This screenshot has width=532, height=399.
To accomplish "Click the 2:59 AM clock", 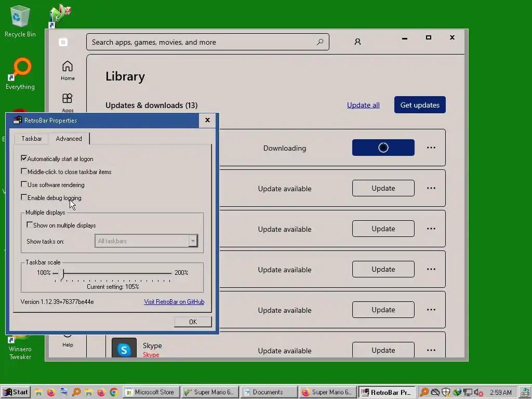I will [x=500, y=393].
